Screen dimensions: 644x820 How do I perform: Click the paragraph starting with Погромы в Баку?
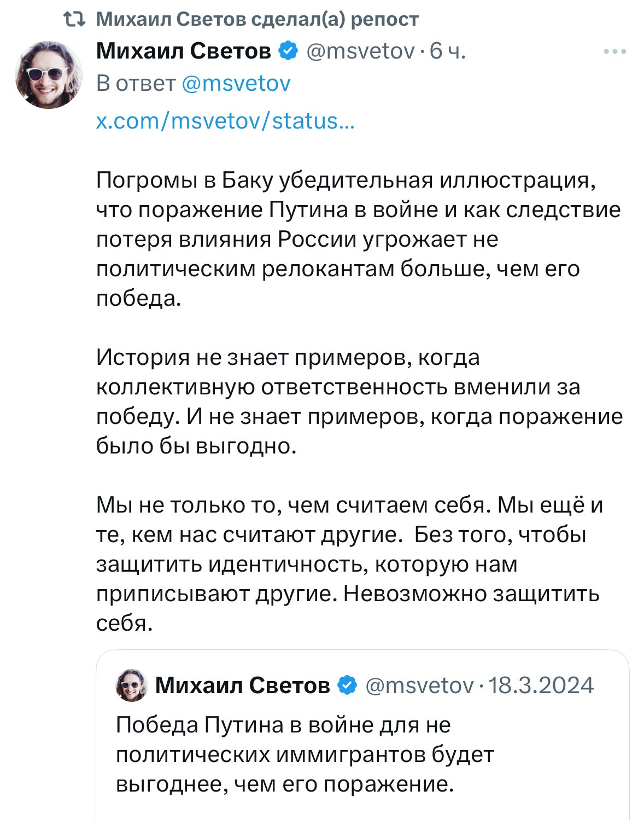click(358, 239)
